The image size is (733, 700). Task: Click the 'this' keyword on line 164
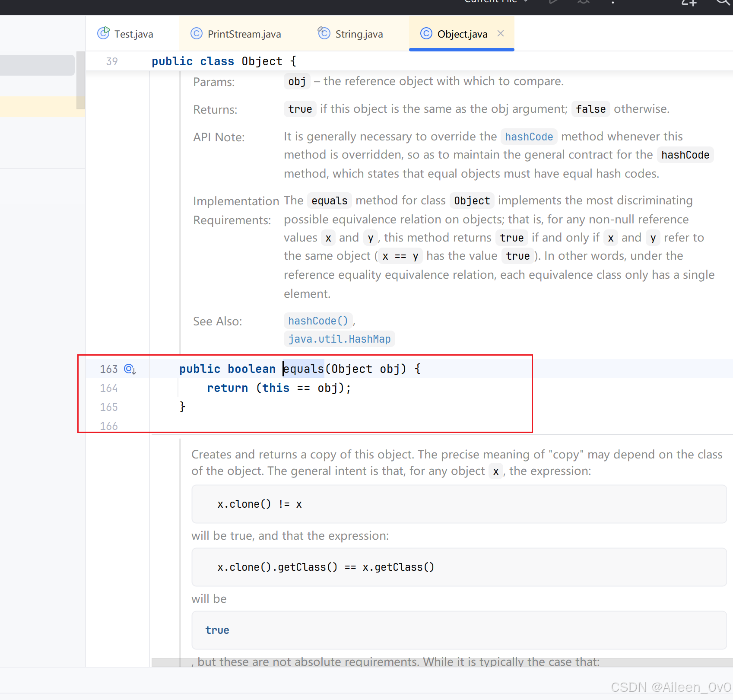[x=276, y=388]
